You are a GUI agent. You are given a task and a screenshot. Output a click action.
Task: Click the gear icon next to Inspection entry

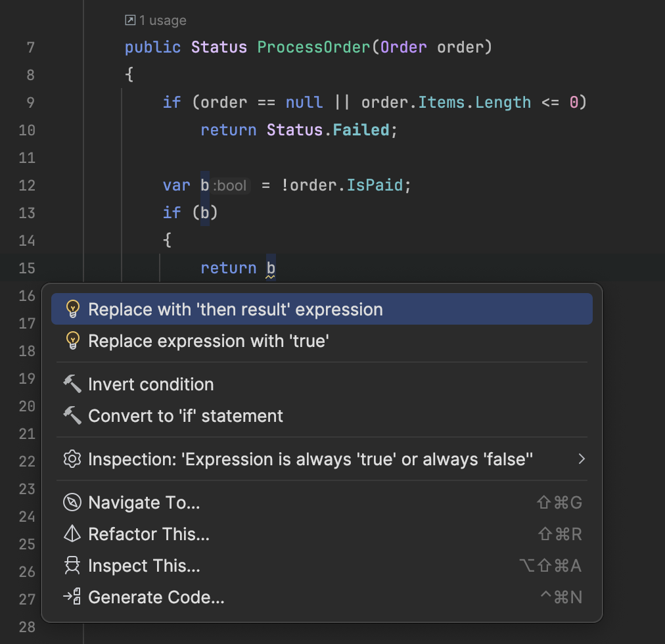tap(72, 459)
